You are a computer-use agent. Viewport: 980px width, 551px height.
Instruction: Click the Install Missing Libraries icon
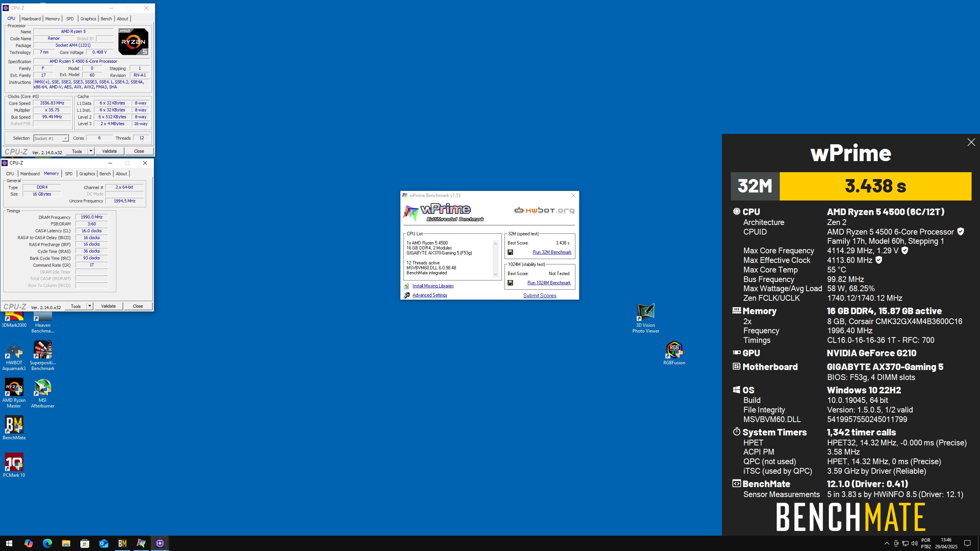tap(407, 286)
